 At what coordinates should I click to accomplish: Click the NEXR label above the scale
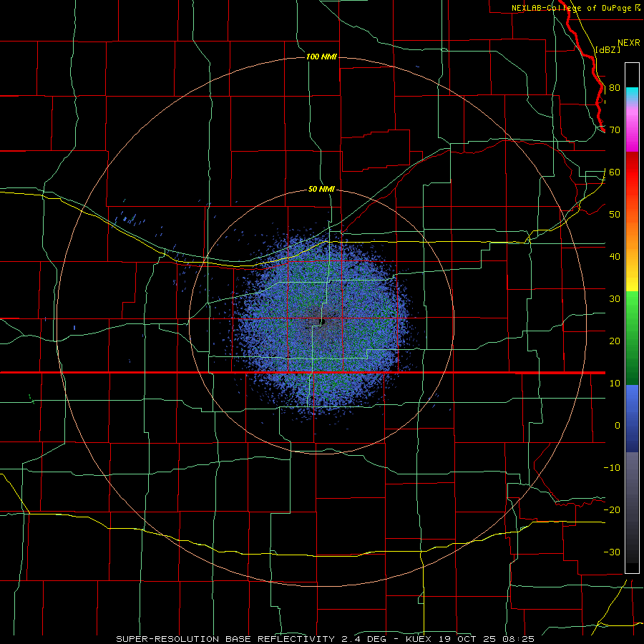tap(629, 43)
